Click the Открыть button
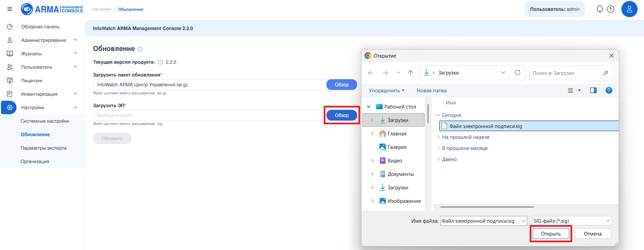Image resolution: width=644 pixels, height=250 pixels. click(551, 233)
